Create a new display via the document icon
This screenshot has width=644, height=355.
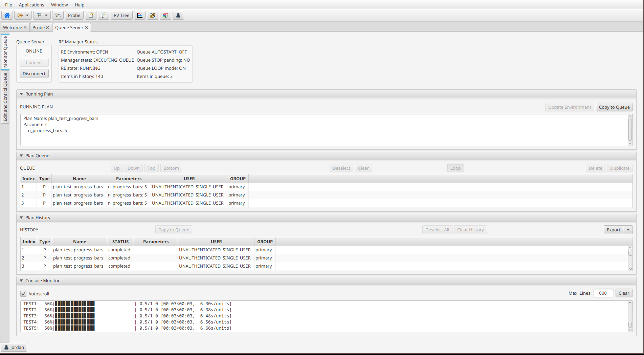pos(91,15)
